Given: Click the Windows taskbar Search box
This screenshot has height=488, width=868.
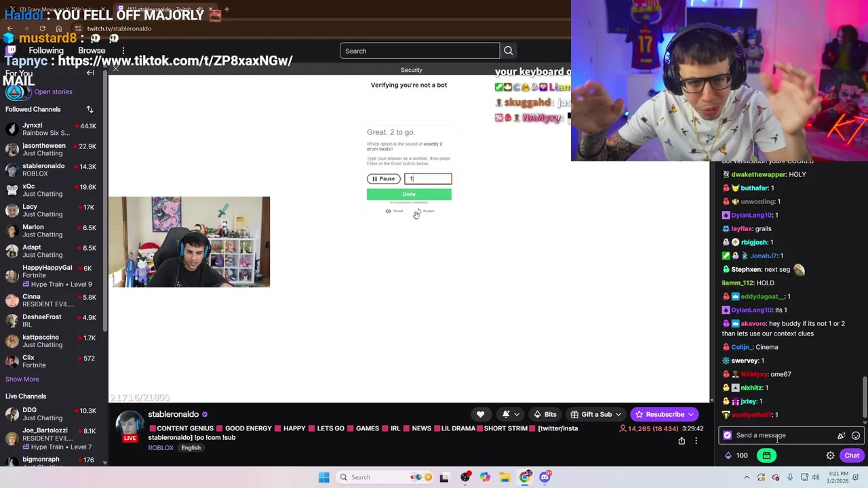Looking at the screenshot, I should coord(385,477).
